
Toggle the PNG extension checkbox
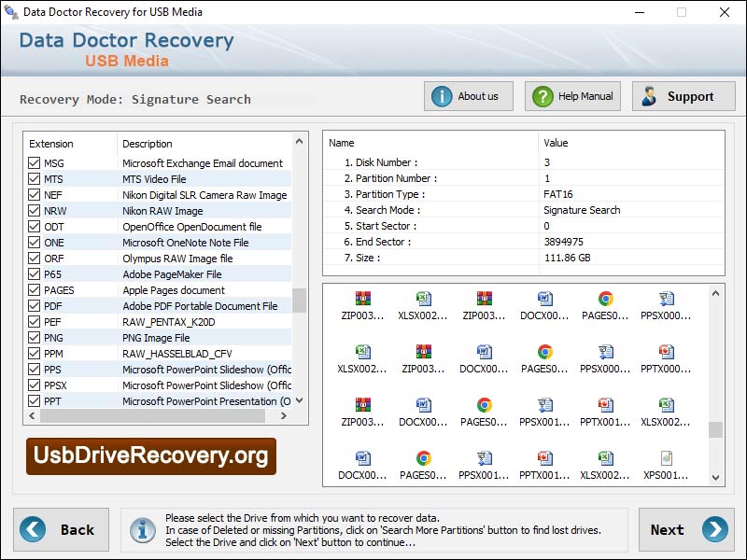point(35,338)
